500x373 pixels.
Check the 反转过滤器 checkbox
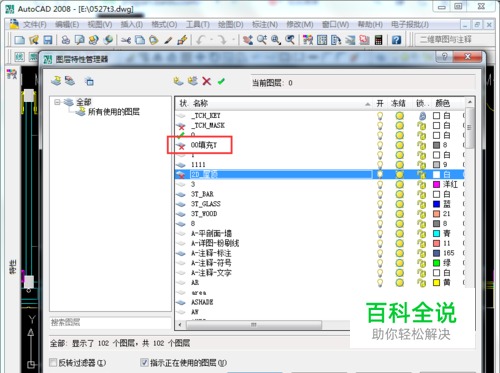(x=53, y=362)
